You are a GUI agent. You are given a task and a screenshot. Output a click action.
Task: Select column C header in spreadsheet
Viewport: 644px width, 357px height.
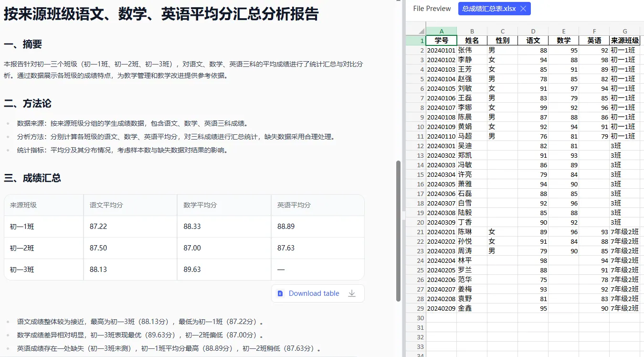(502, 31)
